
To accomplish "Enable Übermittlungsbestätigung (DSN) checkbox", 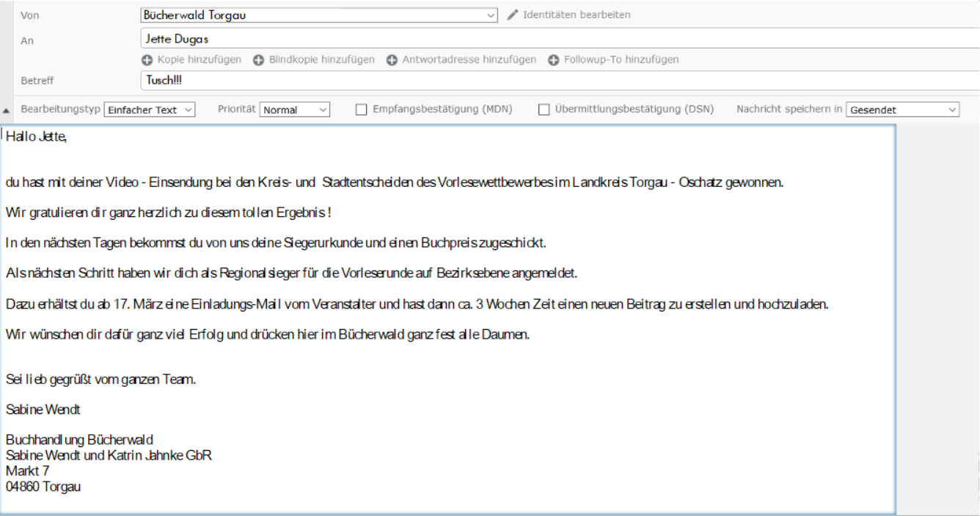I will coord(544,110).
